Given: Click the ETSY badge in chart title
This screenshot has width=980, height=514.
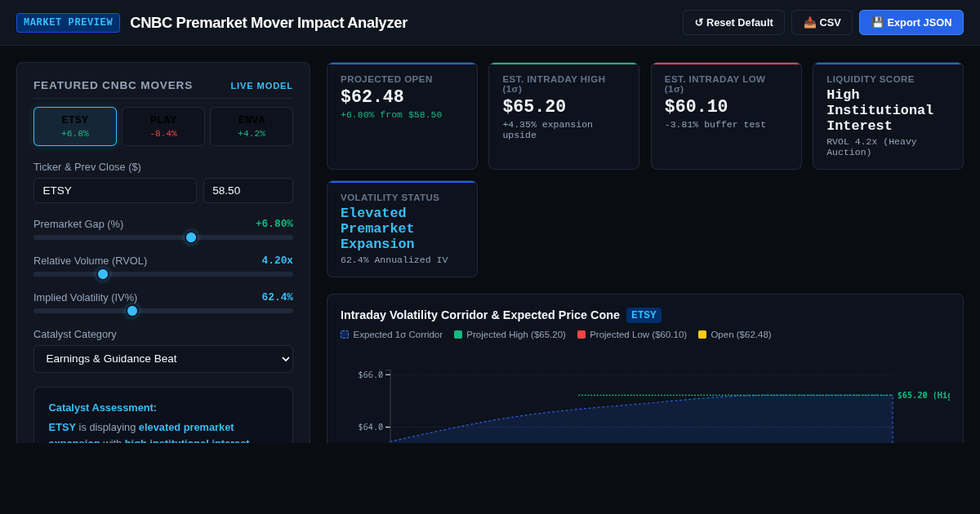Looking at the screenshot, I should pos(644,315).
